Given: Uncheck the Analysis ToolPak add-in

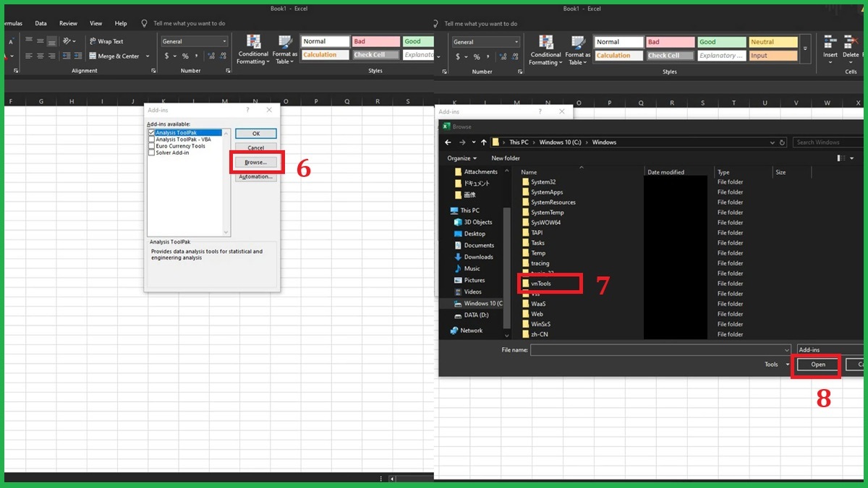Looking at the screenshot, I should (x=151, y=132).
